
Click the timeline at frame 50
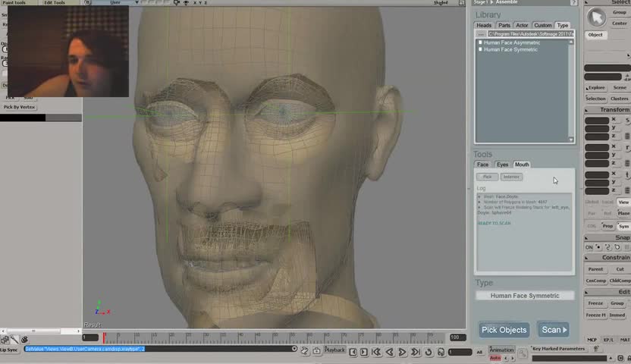coord(275,337)
